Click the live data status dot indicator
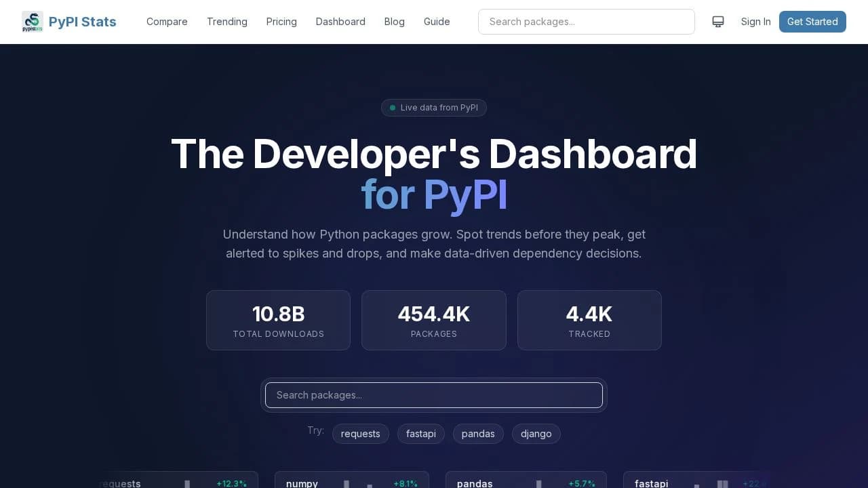868x488 pixels. (x=393, y=107)
